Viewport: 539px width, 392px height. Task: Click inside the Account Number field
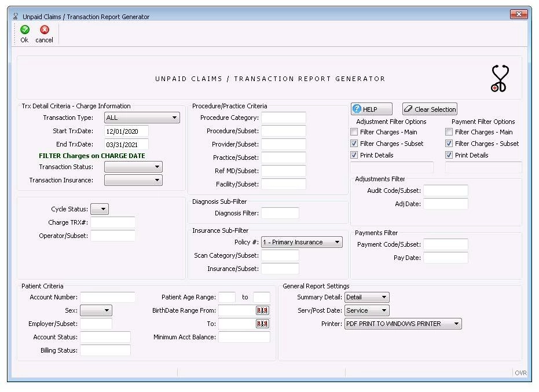107,297
